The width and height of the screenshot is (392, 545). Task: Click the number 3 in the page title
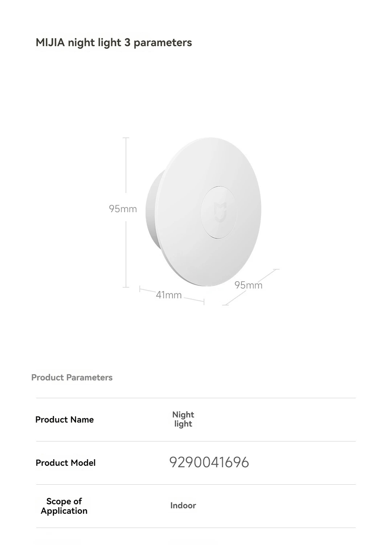127,43
